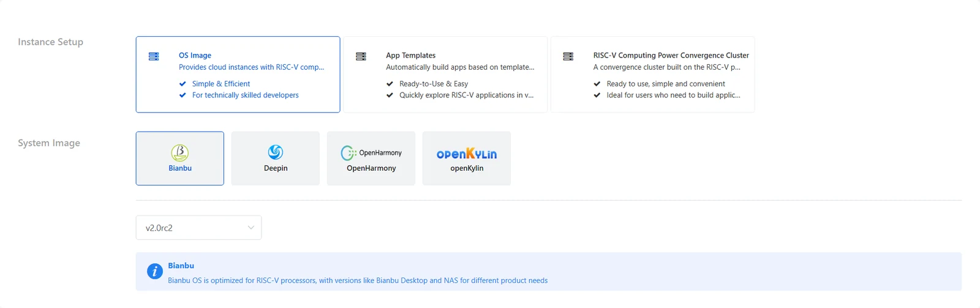The width and height of the screenshot is (980, 308).
Task: Click 'Ready to use, simple and convenient' feature text
Action: (666, 84)
